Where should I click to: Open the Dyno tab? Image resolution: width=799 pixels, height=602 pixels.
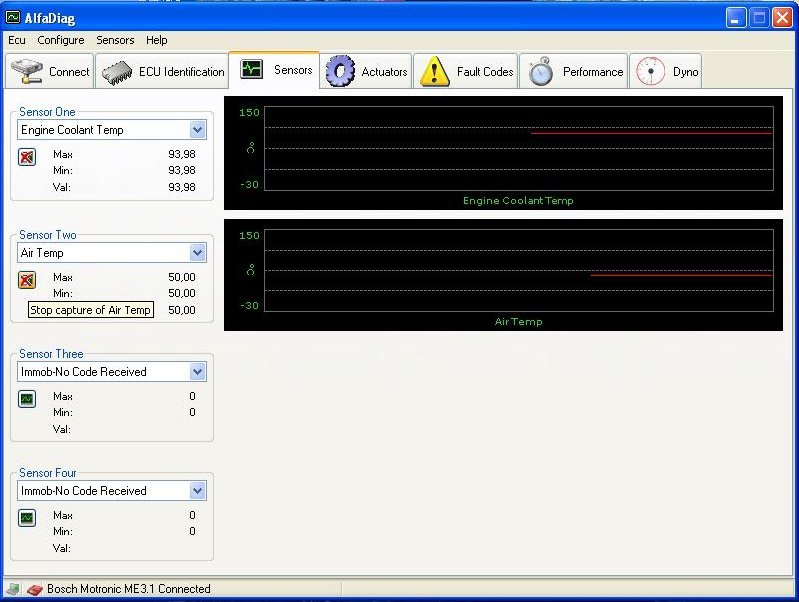[667, 72]
